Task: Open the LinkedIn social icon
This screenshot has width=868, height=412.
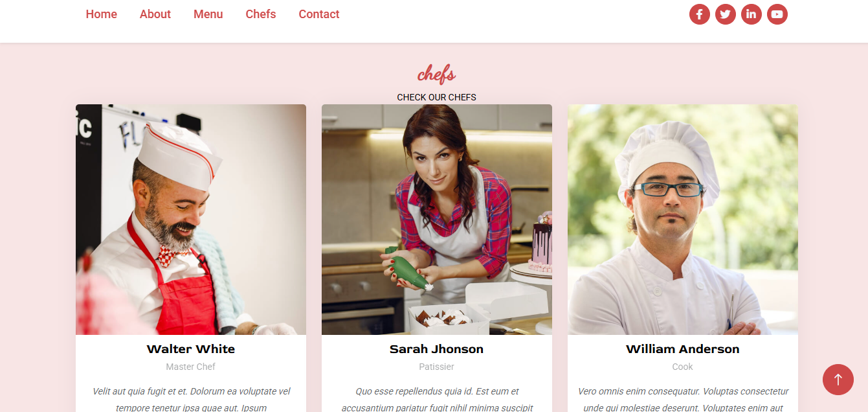Action: pos(751,14)
